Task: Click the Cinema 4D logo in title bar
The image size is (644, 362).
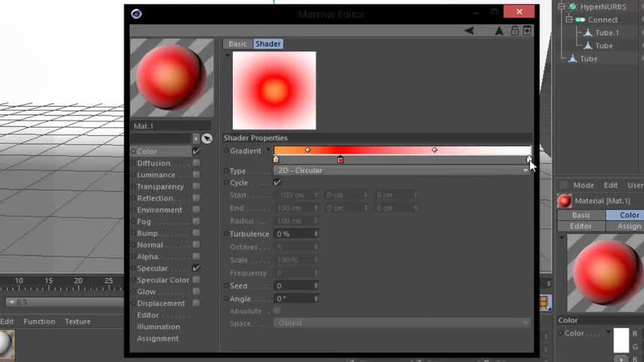Action: [136, 14]
